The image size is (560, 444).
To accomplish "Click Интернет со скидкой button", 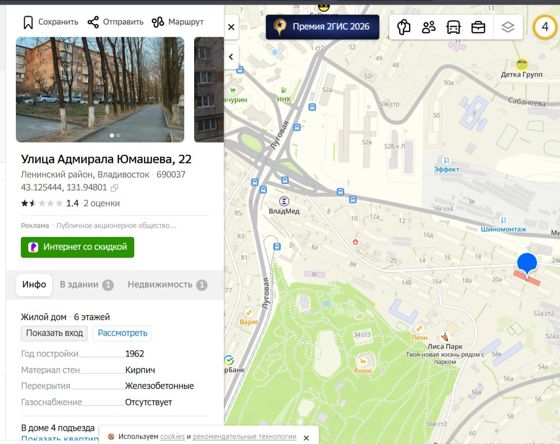I will click(78, 247).
